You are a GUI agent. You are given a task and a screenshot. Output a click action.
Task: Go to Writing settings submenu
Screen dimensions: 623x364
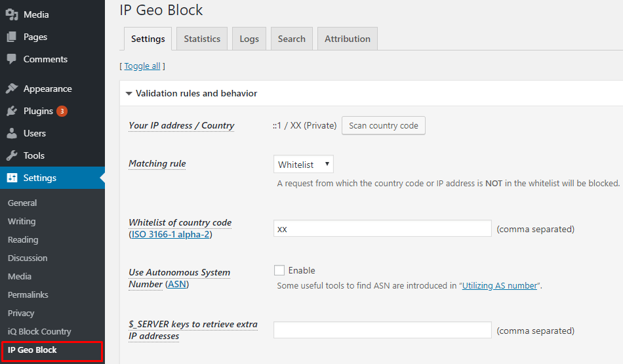(x=22, y=221)
